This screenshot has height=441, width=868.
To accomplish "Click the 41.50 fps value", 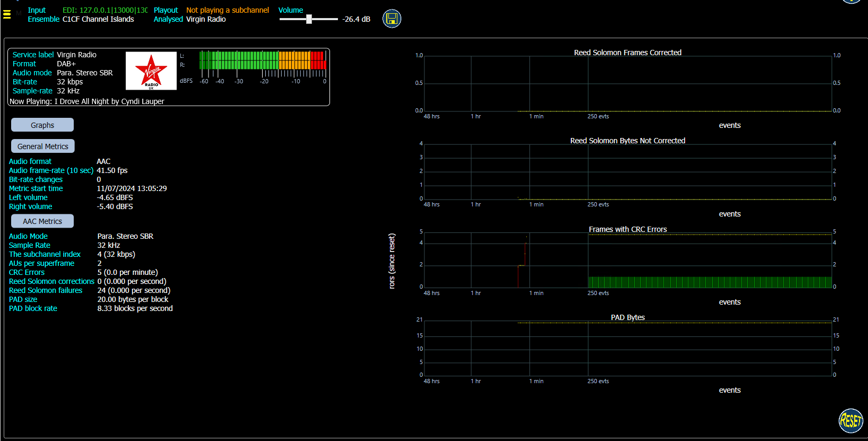I will tap(112, 170).
